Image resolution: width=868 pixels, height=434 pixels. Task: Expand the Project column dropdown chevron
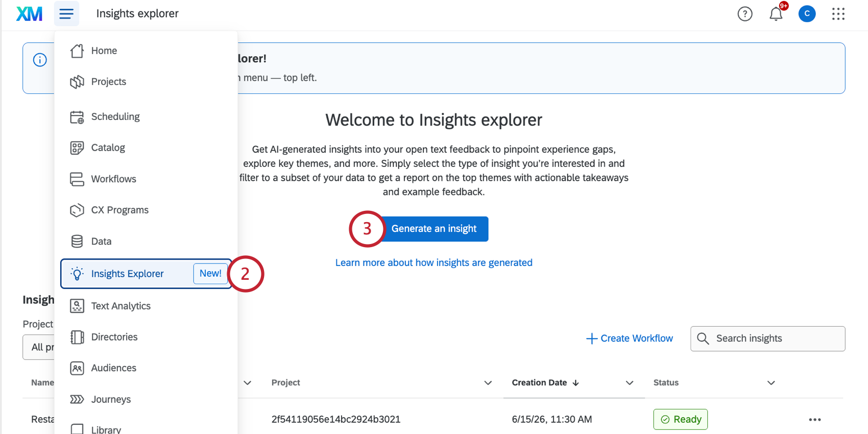(x=488, y=383)
